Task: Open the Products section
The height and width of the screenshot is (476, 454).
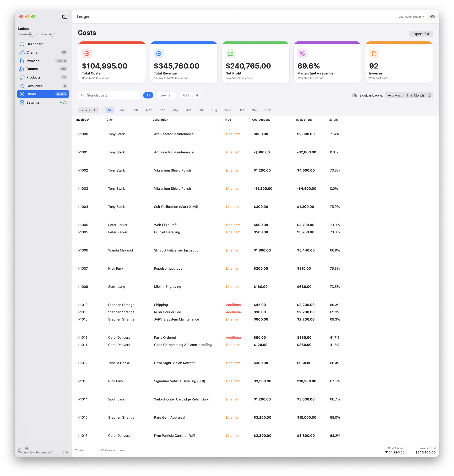Action: click(43, 77)
